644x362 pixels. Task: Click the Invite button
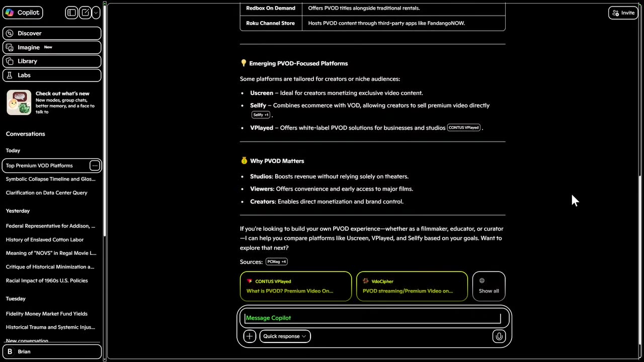coord(623,13)
